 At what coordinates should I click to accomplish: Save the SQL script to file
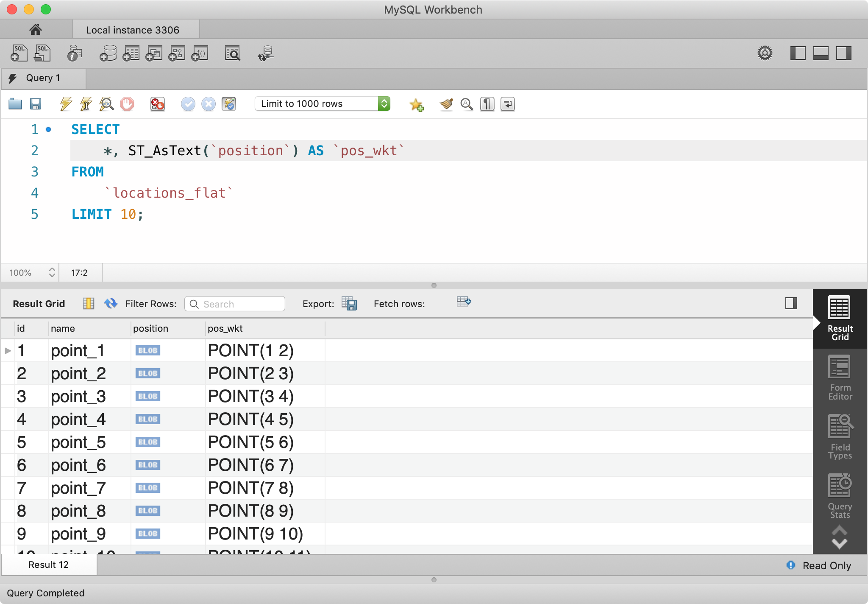pyautogui.click(x=36, y=104)
